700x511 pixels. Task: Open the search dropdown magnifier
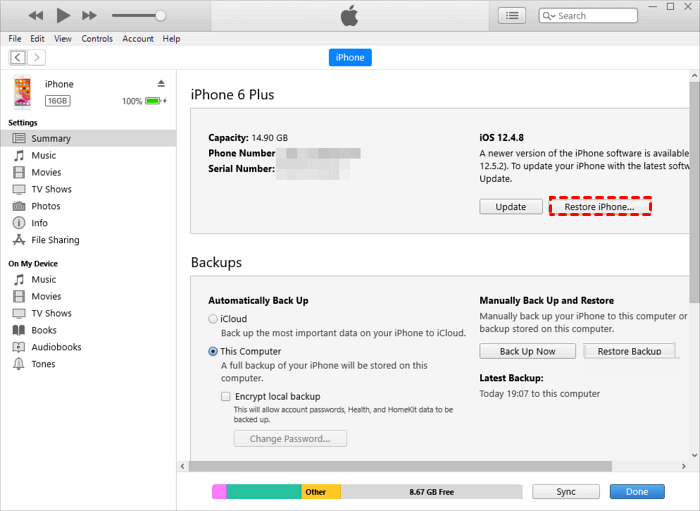pos(549,16)
